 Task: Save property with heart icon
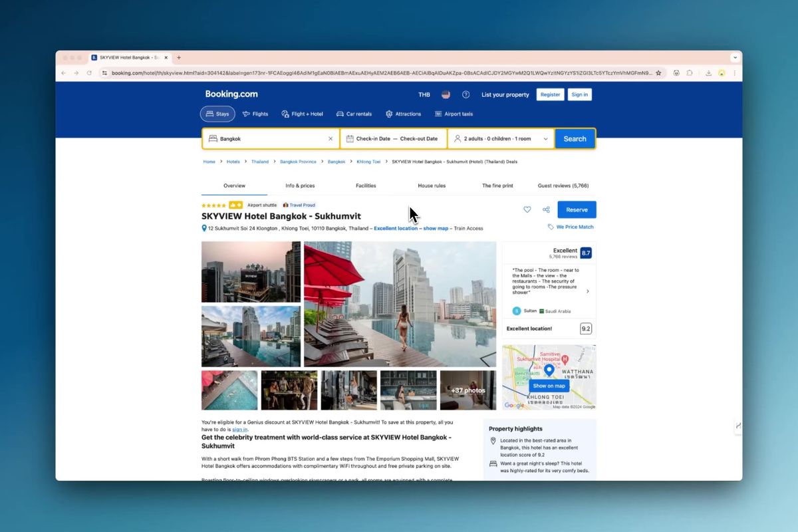tap(527, 209)
